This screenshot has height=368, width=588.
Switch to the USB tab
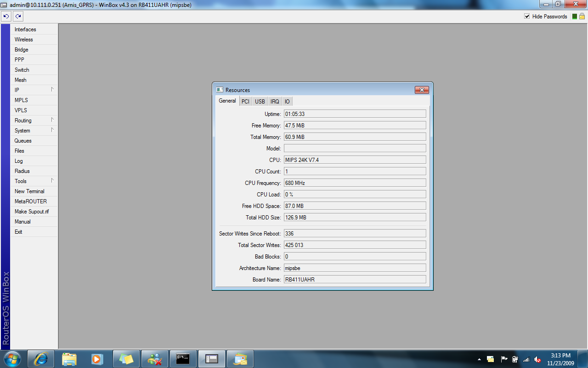tap(260, 101)
